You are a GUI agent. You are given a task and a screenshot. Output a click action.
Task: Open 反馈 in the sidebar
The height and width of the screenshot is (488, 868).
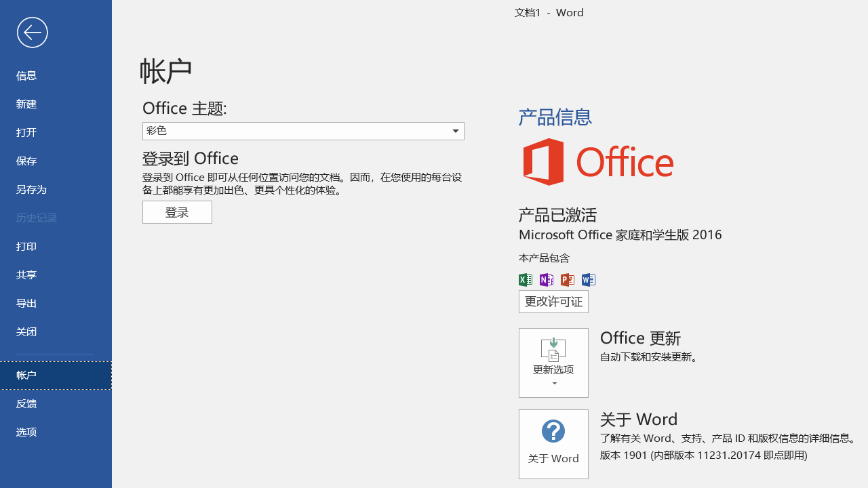56,404
